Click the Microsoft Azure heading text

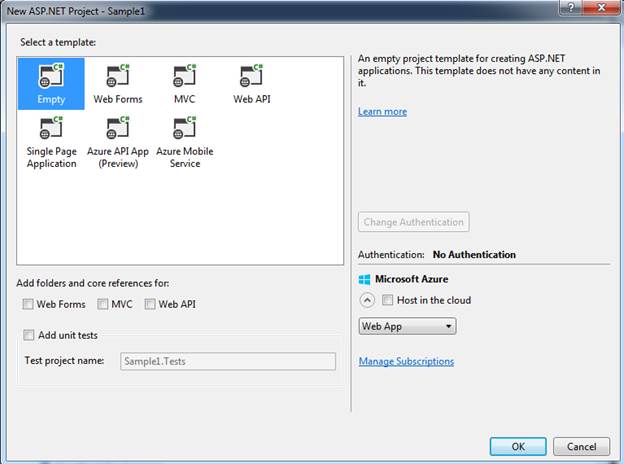click(x=411, y=279)
